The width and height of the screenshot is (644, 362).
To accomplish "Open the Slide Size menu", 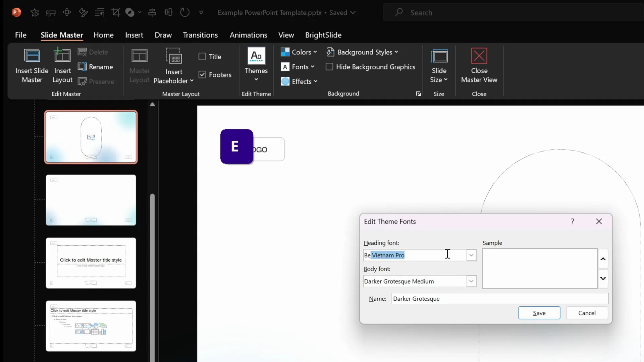I will point(439,66).
